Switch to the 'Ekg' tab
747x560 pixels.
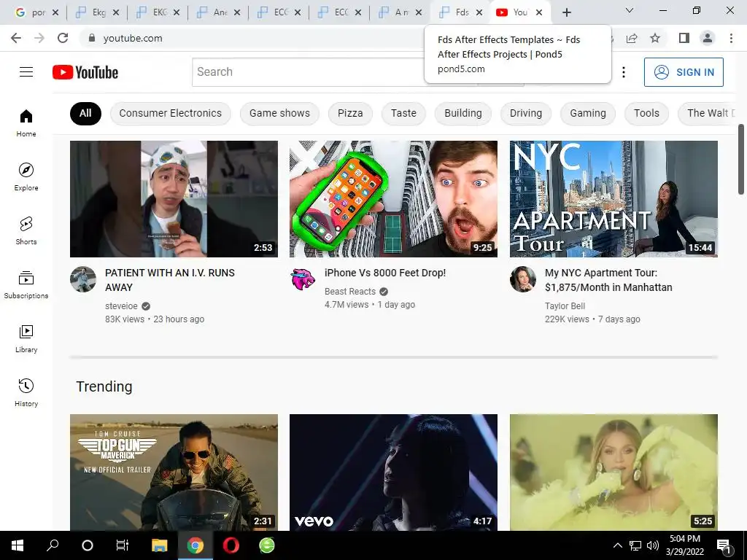point(97,13)
